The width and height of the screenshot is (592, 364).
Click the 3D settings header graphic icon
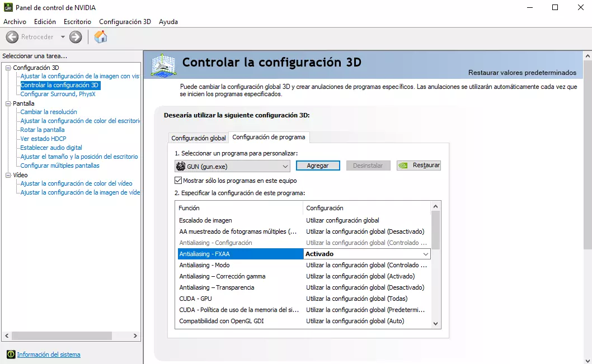(163, 65)
